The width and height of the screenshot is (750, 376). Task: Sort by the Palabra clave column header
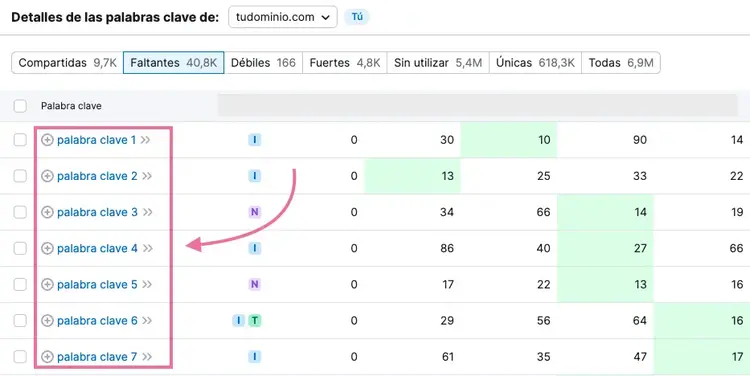[x=71, y=106]
